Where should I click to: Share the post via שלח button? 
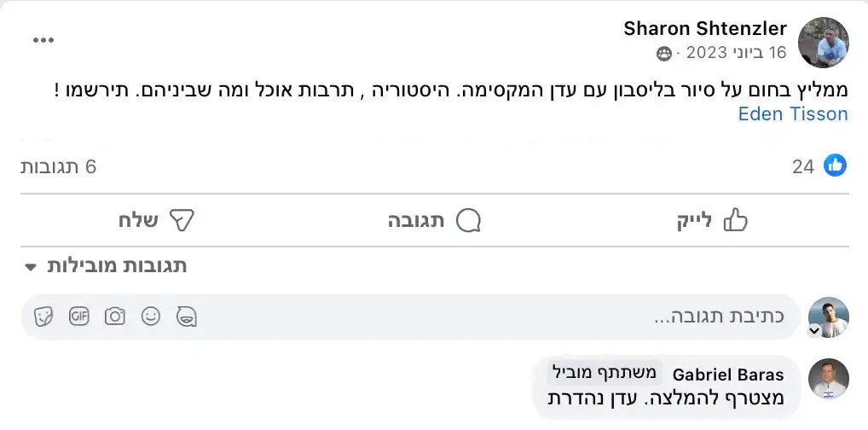pyautogui.click(x=157, y=221)
